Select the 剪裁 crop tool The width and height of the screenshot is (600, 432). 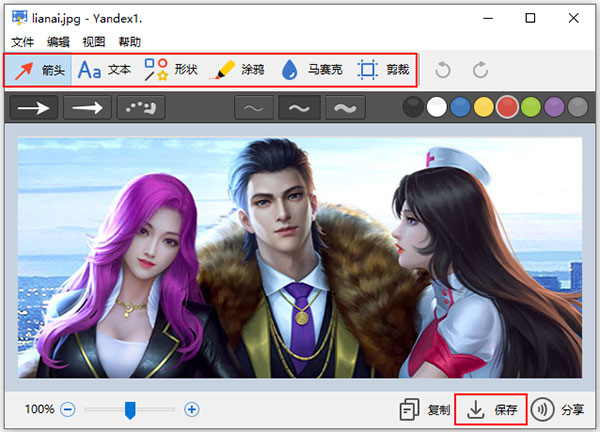383,70
